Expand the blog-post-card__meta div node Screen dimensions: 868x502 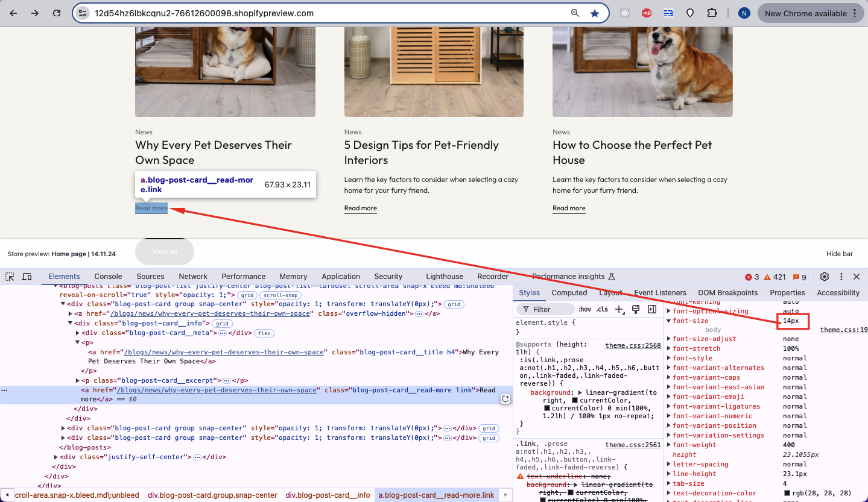(78, 333)
